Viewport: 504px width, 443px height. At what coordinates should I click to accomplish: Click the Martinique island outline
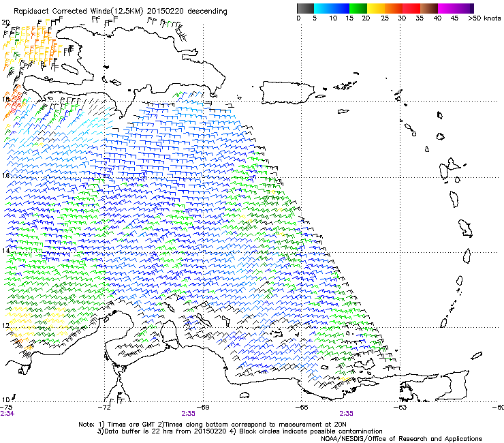click(x=465, y=228)
